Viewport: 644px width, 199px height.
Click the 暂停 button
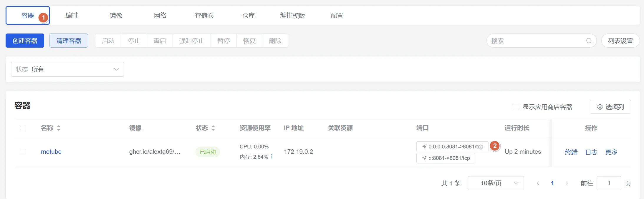[x=224, y=41]
